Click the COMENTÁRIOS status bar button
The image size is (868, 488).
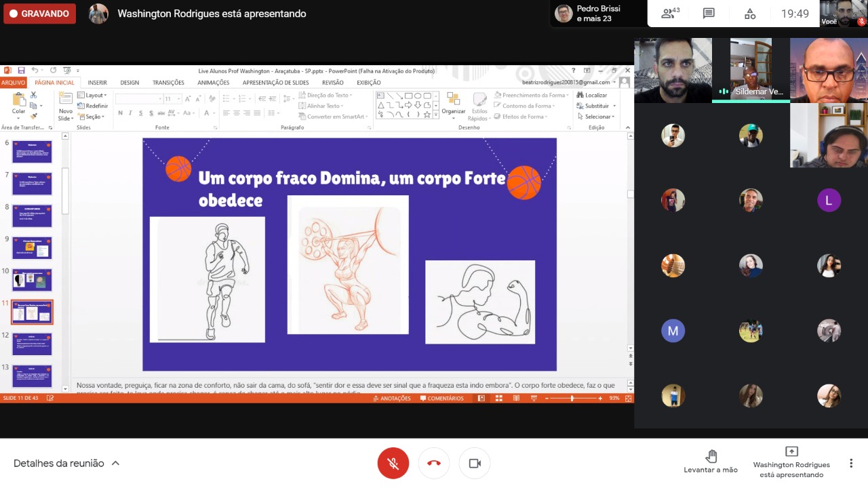tap(441, 399)
